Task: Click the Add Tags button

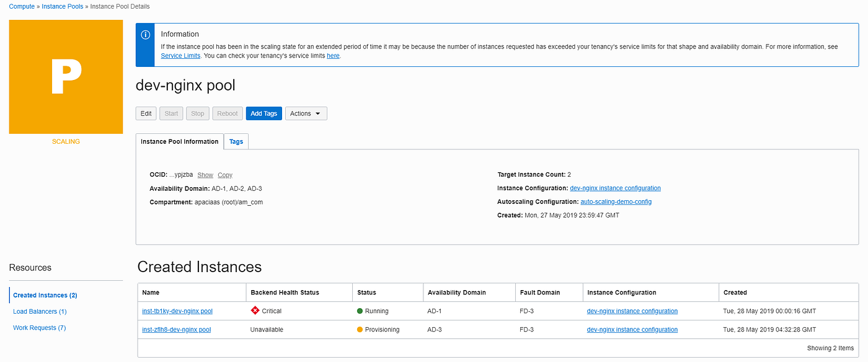Action: click(263, 113)
